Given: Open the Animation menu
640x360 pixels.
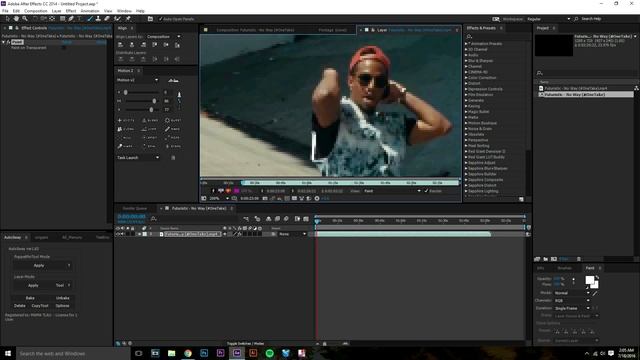Looking at the screenshot, I should [x=90, y=11].
